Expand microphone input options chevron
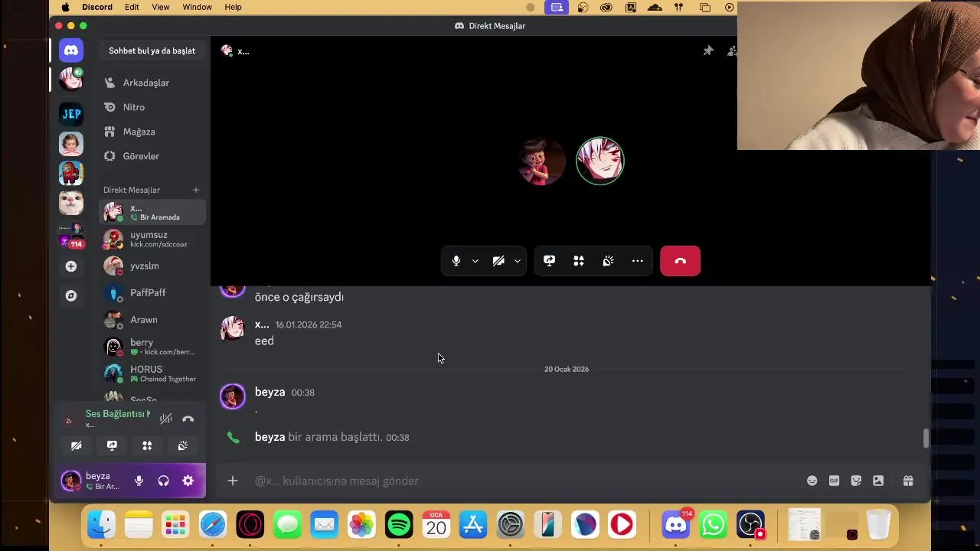 point(475,261)
